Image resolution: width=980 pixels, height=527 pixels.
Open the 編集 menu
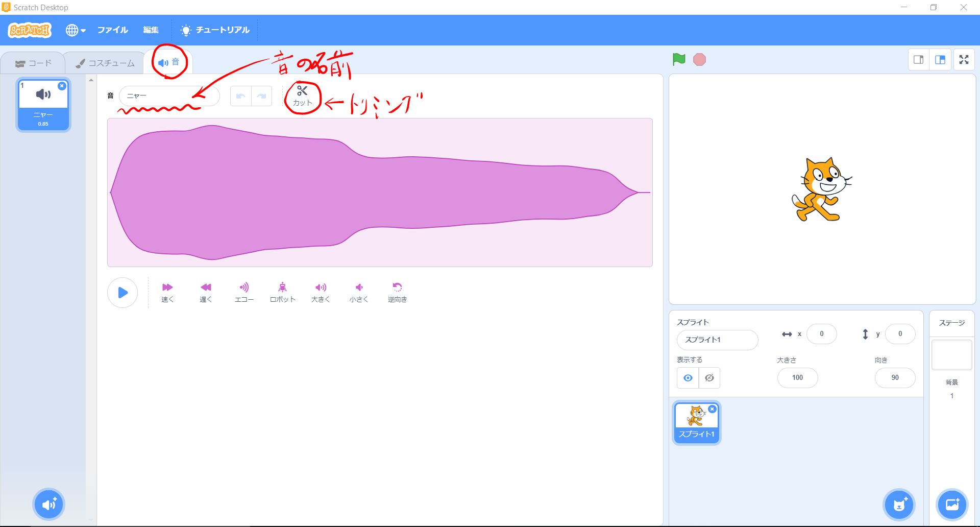coord(151,30)
